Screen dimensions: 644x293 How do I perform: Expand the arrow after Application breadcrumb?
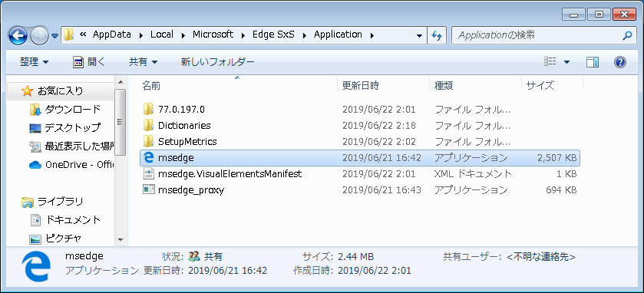(x=372, y=35)
